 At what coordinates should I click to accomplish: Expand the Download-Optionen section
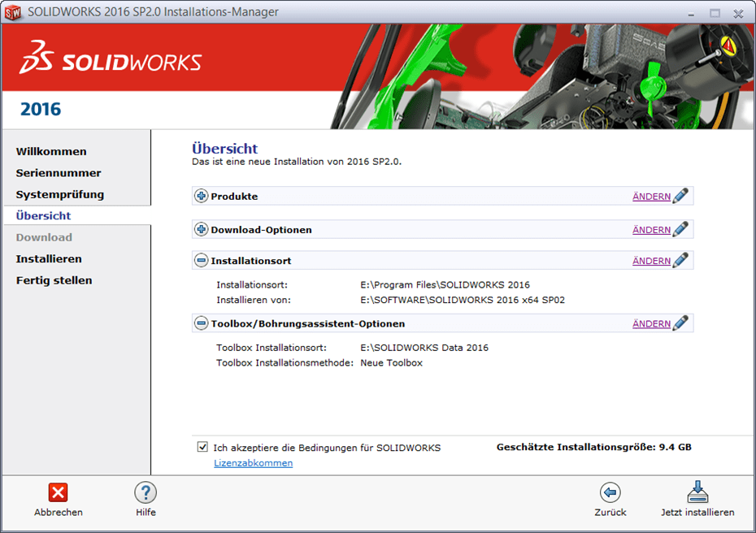201,229
